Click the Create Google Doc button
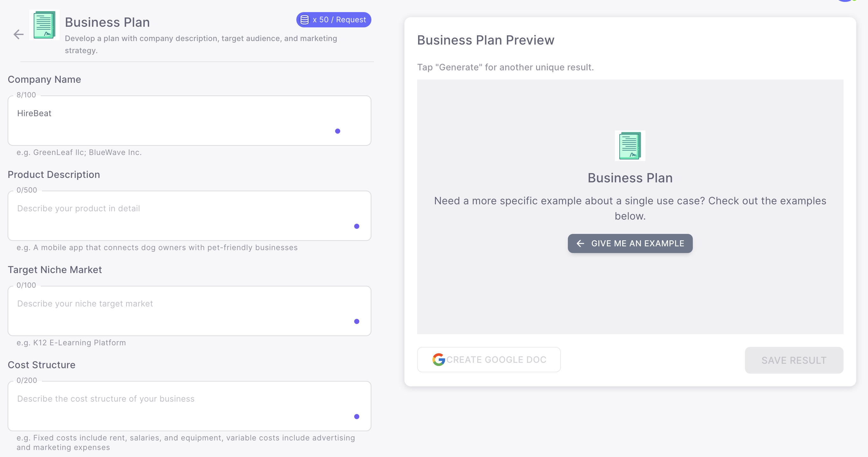This screenshot has height=457, width=868. tap(489, 360)
